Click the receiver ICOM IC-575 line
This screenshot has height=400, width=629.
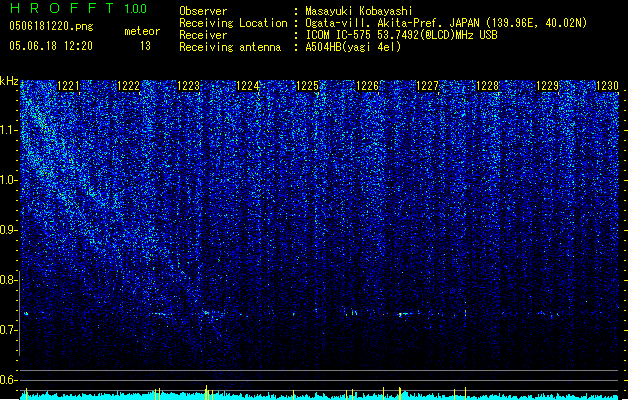click(x=401, y=35)
